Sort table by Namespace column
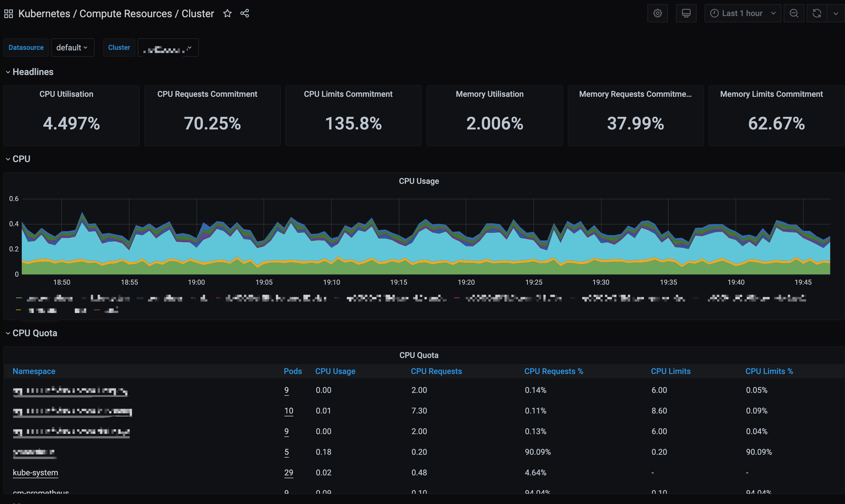Screen dimensions: 845x504 [x=34, y=371]
